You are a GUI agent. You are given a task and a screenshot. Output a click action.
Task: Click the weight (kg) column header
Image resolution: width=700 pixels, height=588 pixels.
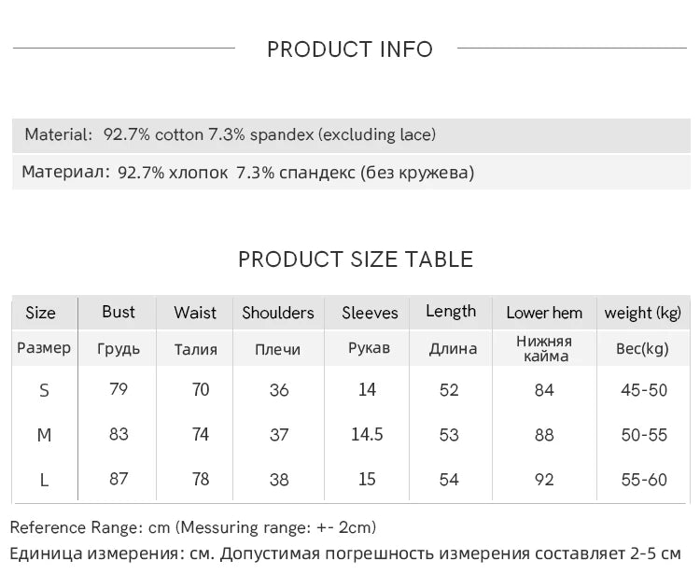[643, 313]
